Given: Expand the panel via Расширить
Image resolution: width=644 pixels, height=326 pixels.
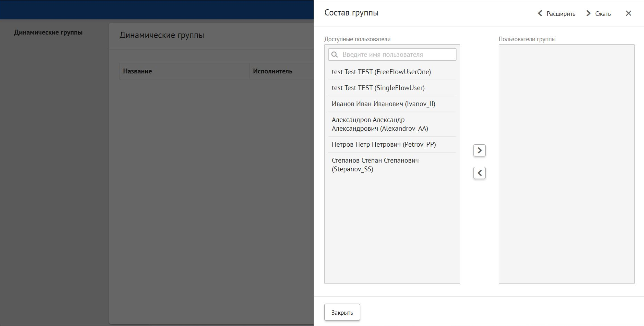Looking at the screenshot, I should pos(561,14).
